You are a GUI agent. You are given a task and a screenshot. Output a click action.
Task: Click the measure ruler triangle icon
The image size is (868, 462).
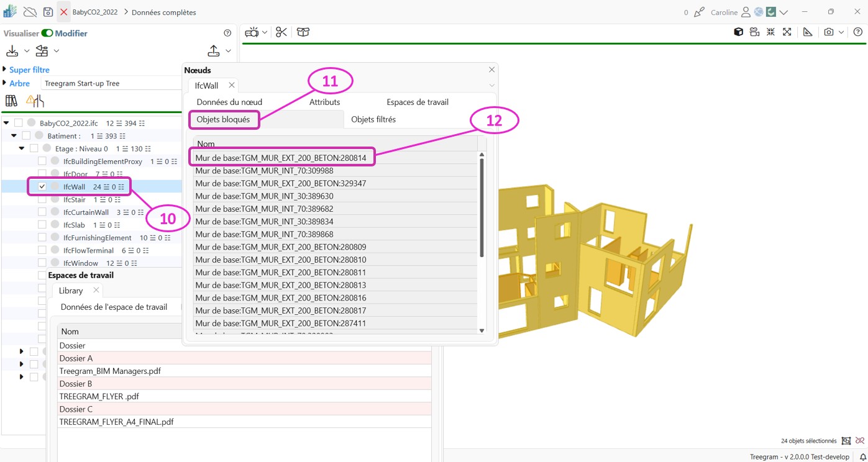[x=808, y=32]
